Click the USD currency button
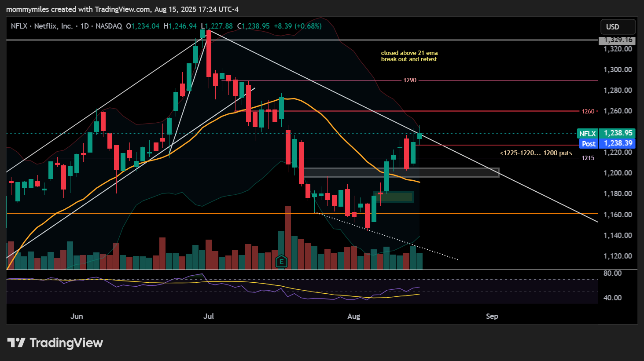 (x=618, y=27)
